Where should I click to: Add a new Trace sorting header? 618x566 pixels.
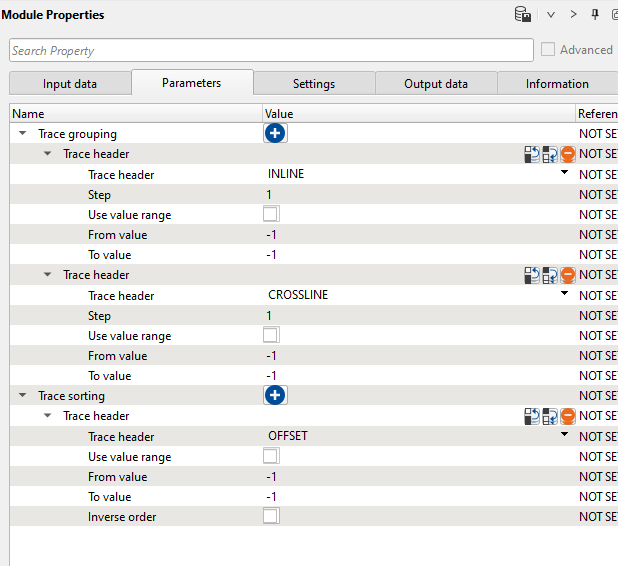(x=276, y=396)
